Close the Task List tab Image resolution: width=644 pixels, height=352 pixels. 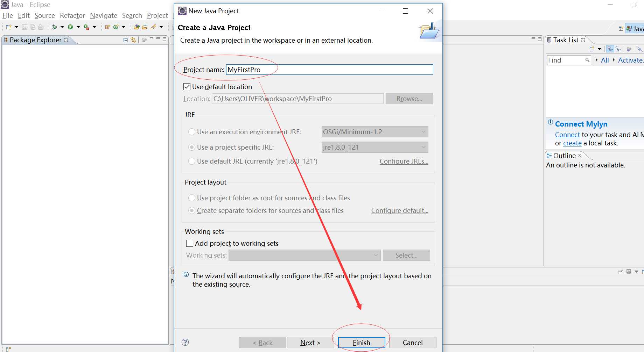[583, 40]
